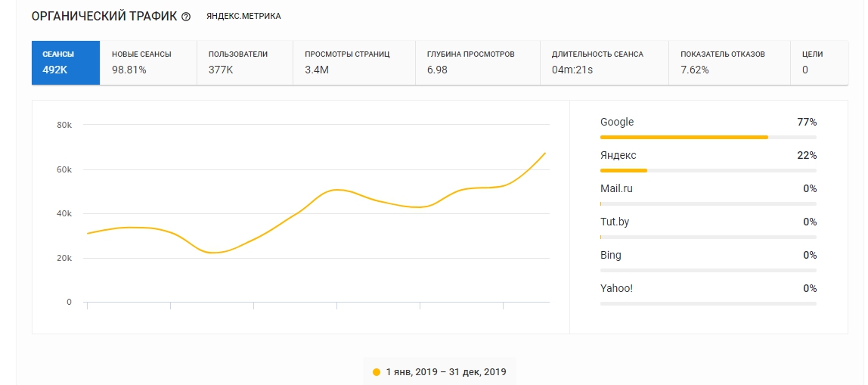
Task: Open the Показатель отказов tab
Action: (x=730, y=62)
